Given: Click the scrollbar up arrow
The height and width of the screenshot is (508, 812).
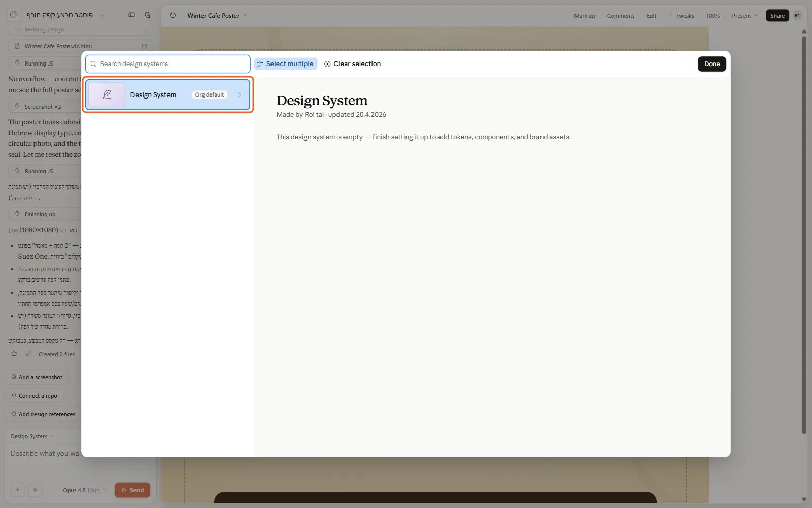Looking at the screenshot, I should click(804, 31).
